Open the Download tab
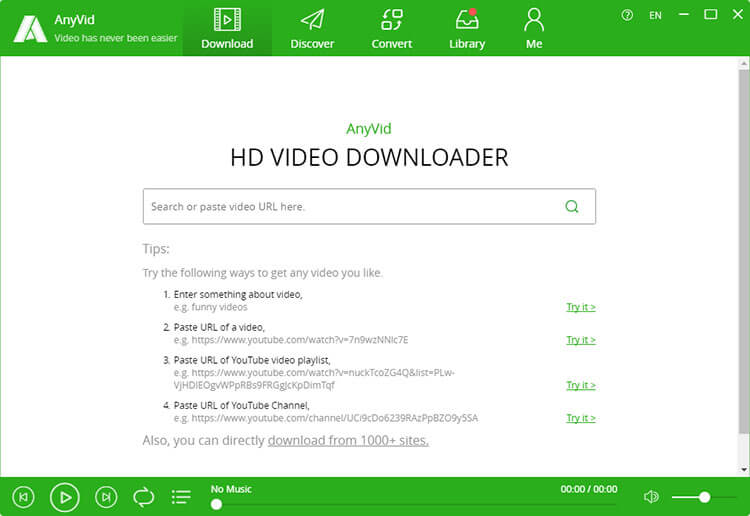Screen dimensions: 750x516 point(227,29)
